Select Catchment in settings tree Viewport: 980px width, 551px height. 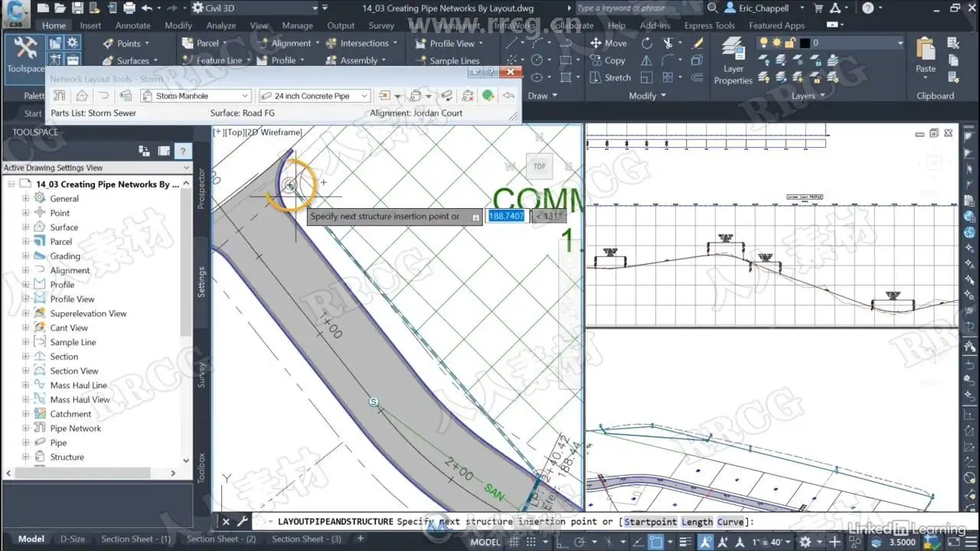(70, 414)
